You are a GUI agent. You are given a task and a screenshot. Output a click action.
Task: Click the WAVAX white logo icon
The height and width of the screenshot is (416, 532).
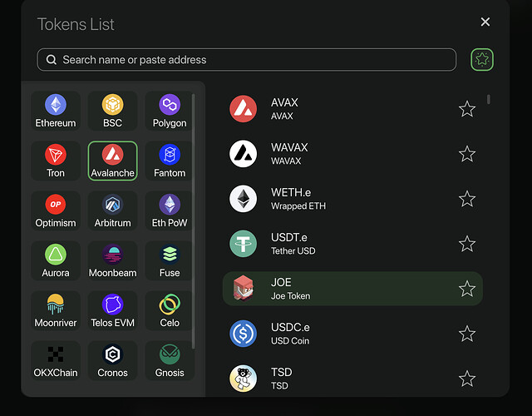click(x=243, y=154)
